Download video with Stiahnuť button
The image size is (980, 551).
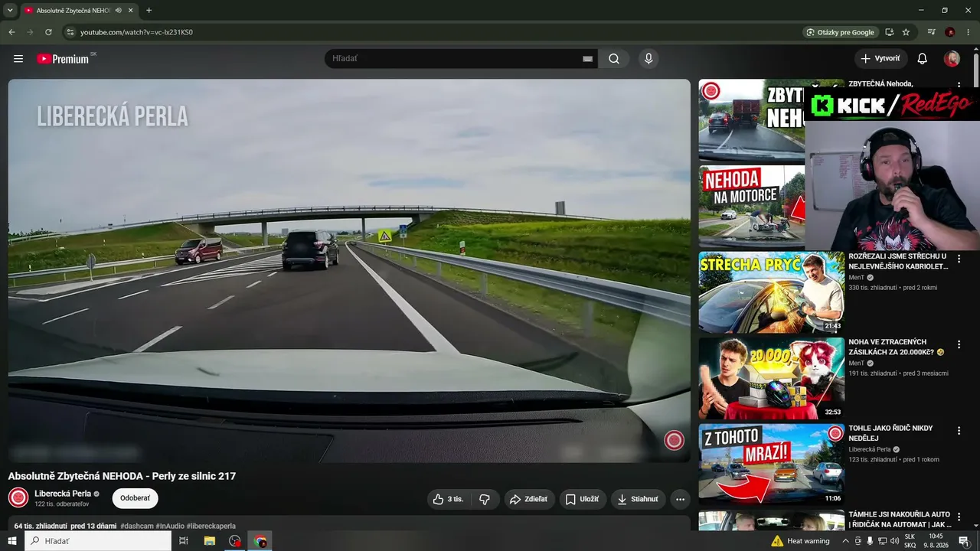(x=638, y=499)
